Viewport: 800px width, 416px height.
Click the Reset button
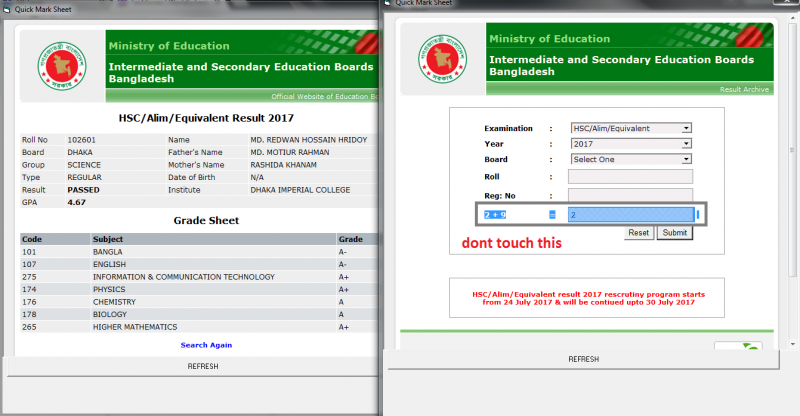[638, 233]
